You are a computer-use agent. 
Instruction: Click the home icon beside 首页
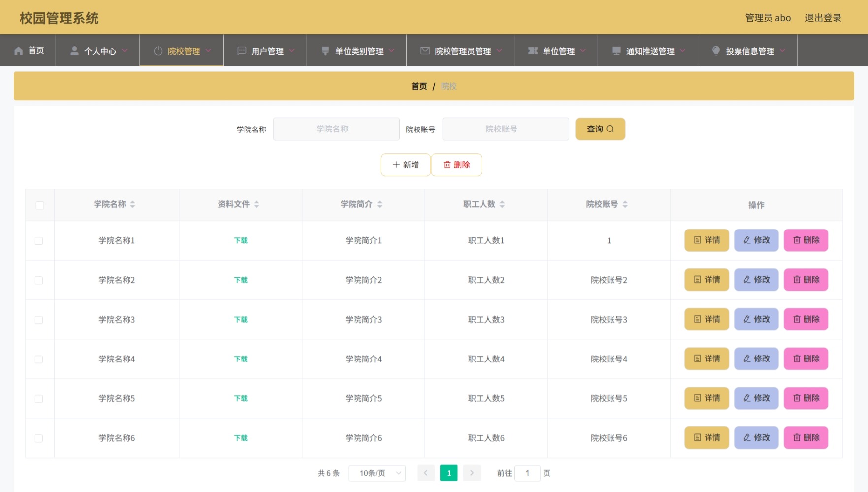(x=19, y=51)
